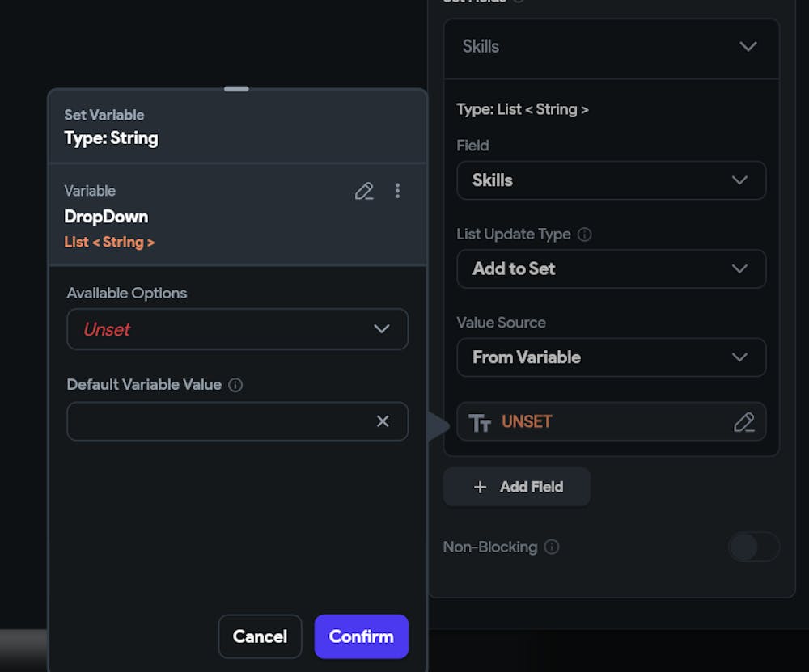Image resolution: width=809 pixels, height=672 pixels.
Task: Click inside the Default Variable Value field
Action: click(218, 421)
